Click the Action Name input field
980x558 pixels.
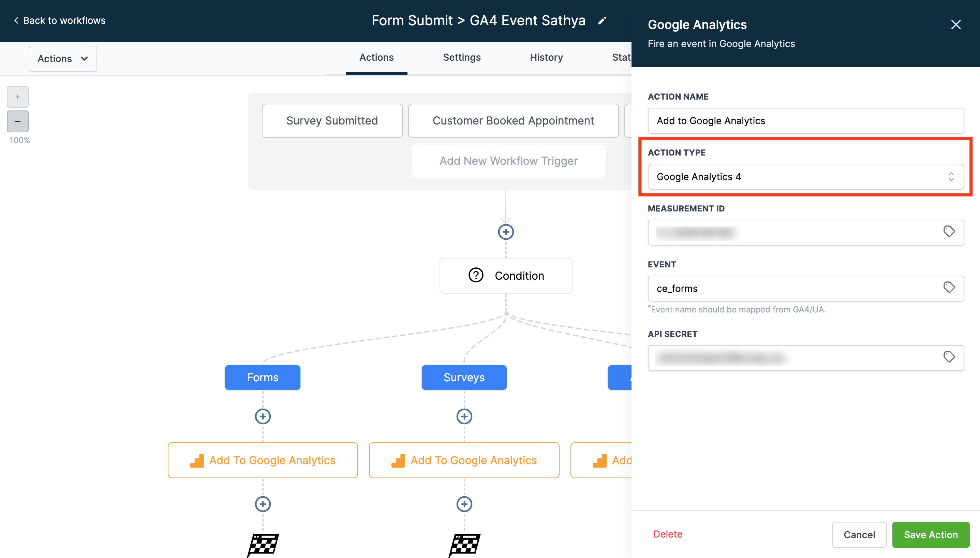(x=805, y=121)
